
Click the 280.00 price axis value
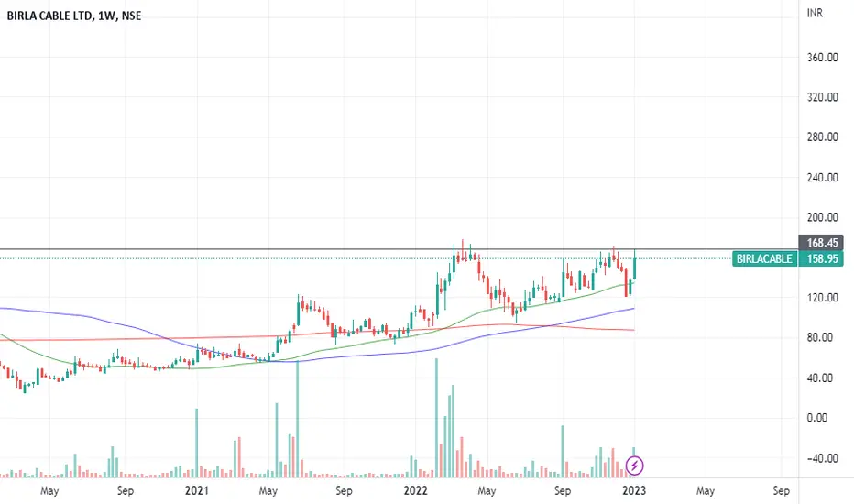click(x=822, y=137)
